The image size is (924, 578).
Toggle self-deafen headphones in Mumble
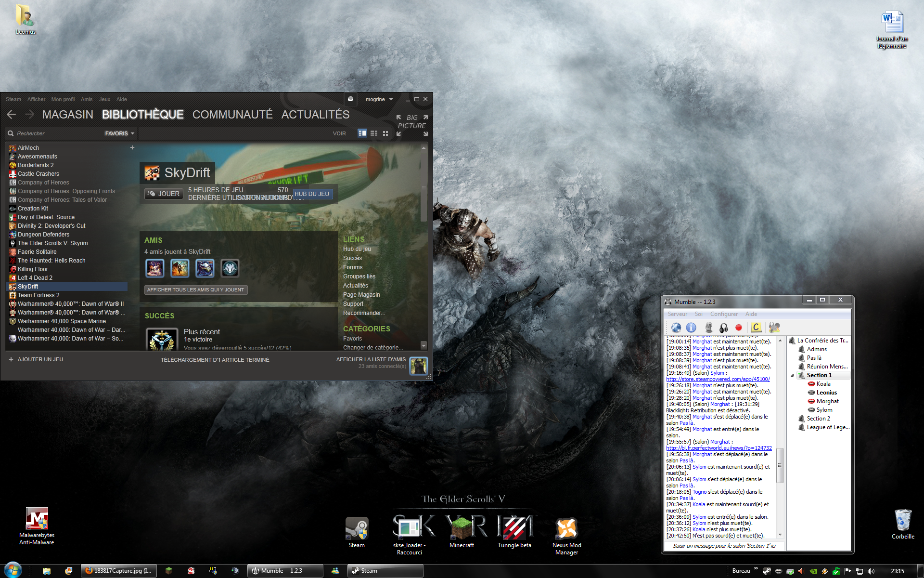pos(723,328)
